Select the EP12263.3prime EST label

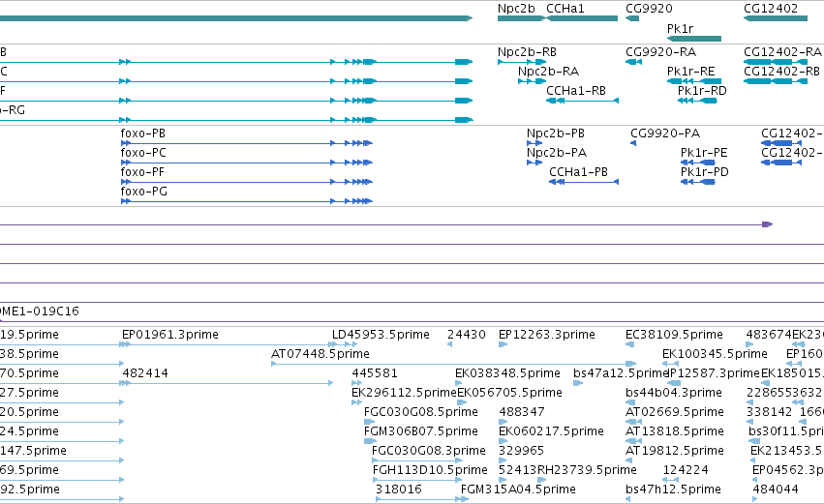click(x=546, y=335)
